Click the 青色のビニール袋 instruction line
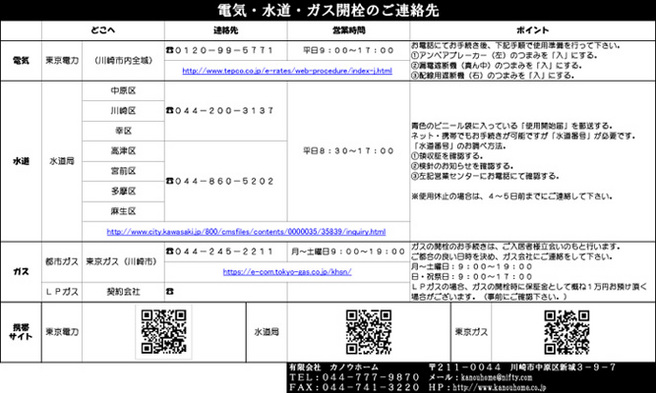The height and width of the screenshot is (393, 656). coord(511,126)
